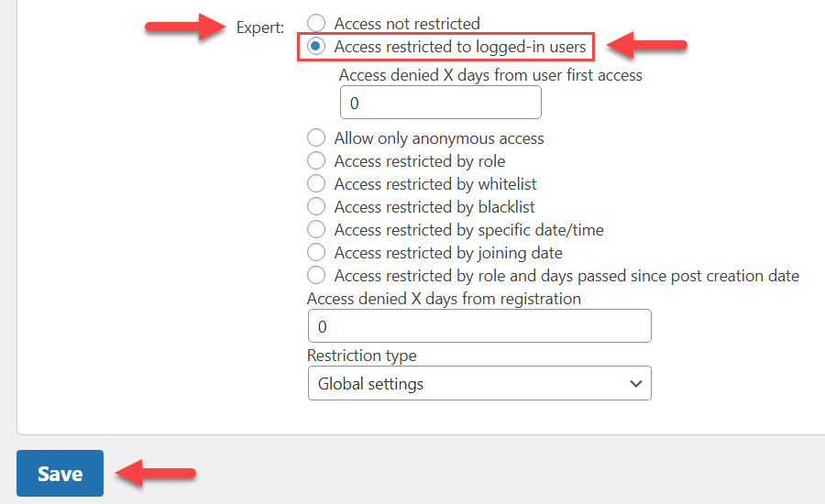The image size is (825, 504).
Task: Select 'Access restricted by role' radio button
Action: point(316,161)
